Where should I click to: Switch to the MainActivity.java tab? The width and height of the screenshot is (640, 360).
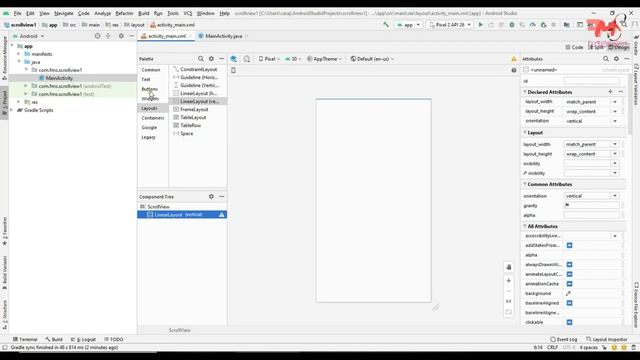pos(223,36)
